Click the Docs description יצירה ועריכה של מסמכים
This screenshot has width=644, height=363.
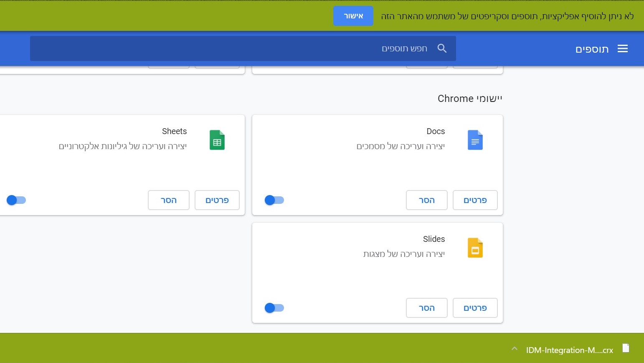coord(401,146)
